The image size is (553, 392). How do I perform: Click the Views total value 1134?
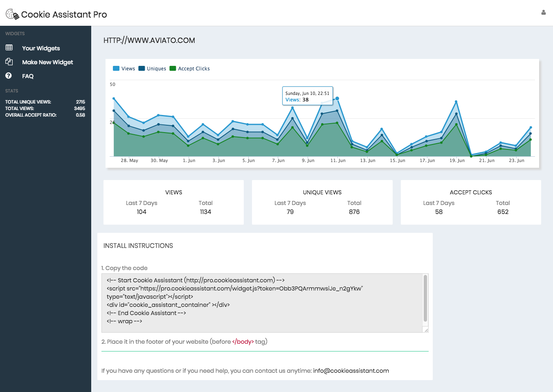205,212
